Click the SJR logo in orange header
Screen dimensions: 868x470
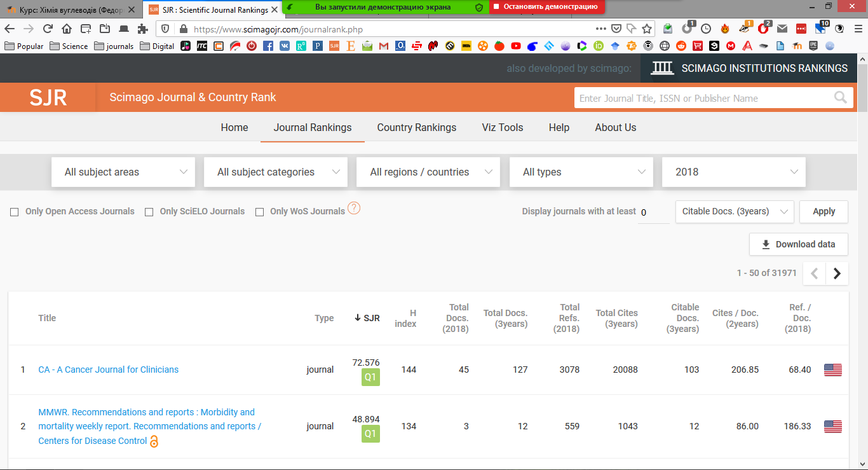tap(48, 98)
